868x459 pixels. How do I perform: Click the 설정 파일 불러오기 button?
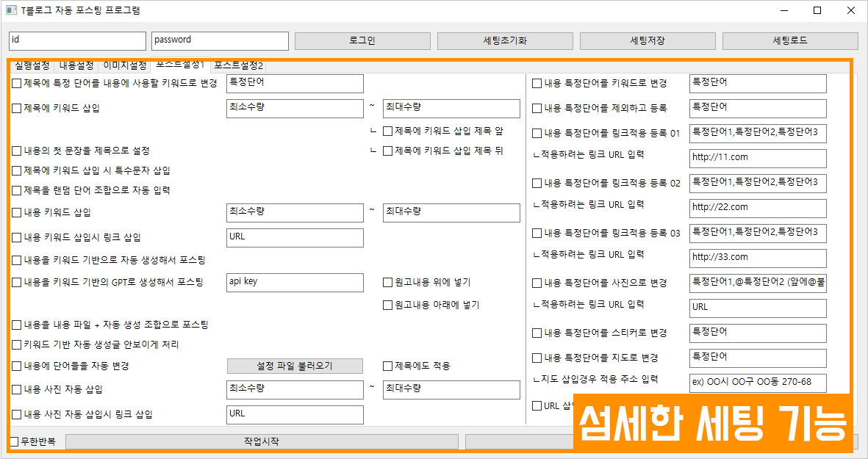coord(295,366)
